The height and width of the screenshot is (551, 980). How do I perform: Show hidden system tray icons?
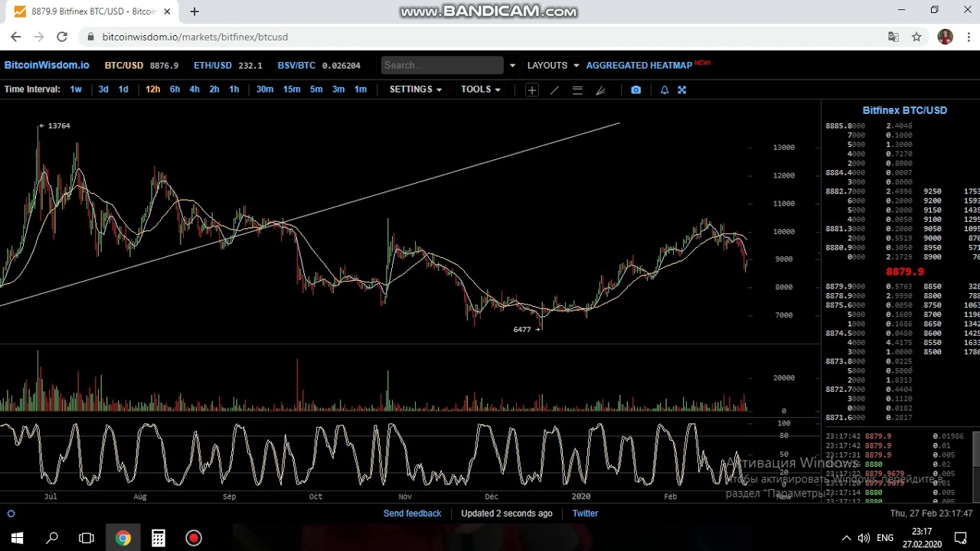(x=846, y=538)
